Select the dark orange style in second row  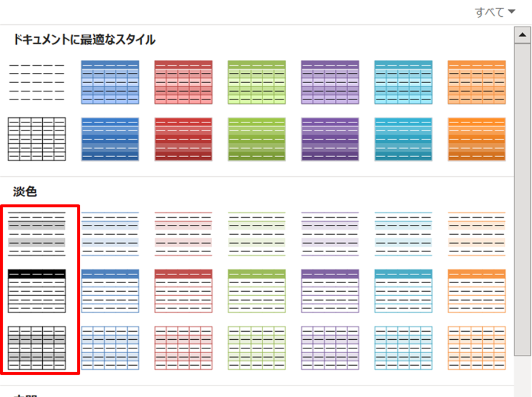(x=476, y=139)
